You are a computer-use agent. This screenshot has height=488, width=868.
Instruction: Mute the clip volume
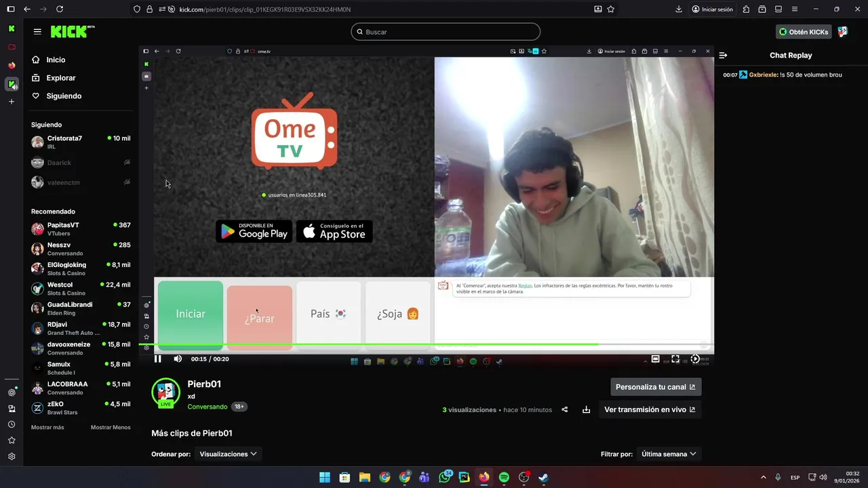pyautogui.click(x=178, y=359)
